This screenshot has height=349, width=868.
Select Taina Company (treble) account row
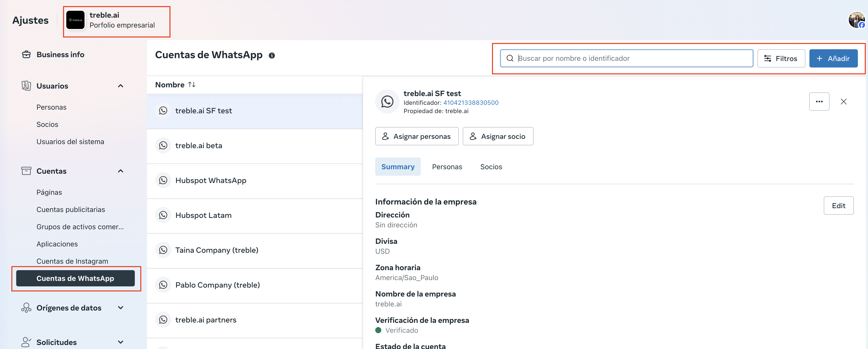coord(255,251)
